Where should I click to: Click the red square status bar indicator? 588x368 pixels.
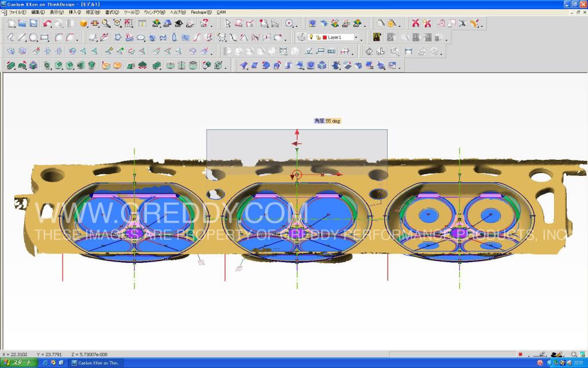(x=520, y=354)
